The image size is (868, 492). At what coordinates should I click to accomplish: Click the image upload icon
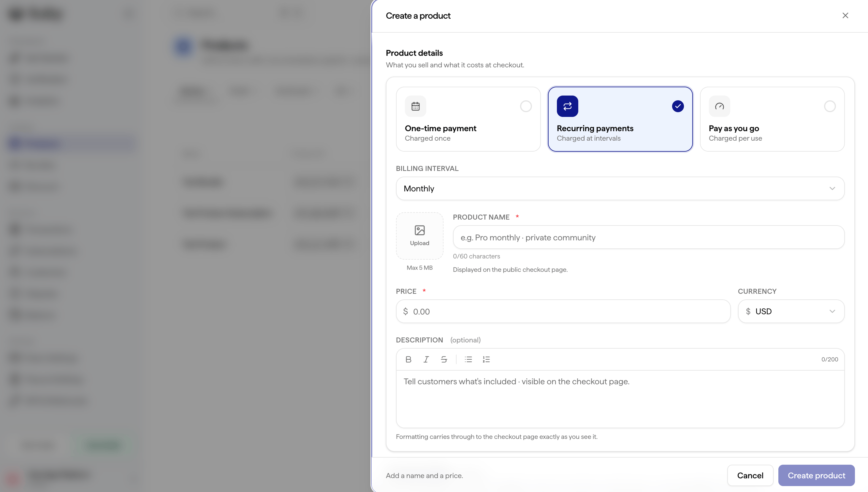coord(419,230)
